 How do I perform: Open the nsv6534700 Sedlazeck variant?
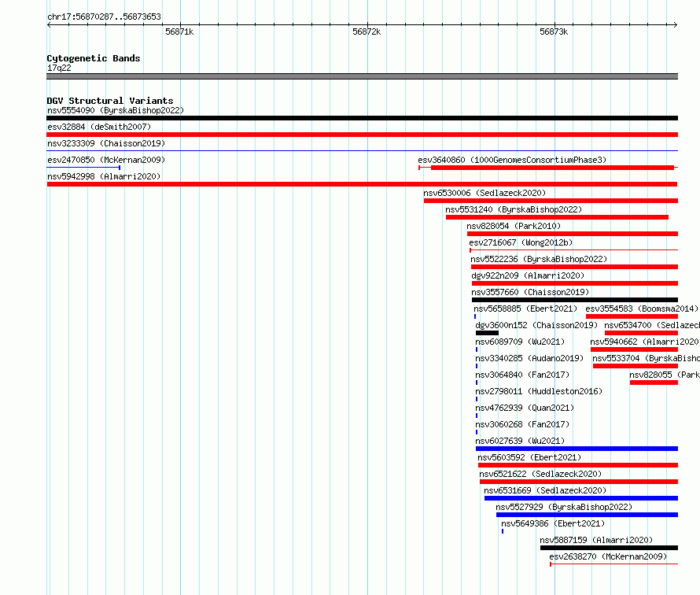pos(652,325)
